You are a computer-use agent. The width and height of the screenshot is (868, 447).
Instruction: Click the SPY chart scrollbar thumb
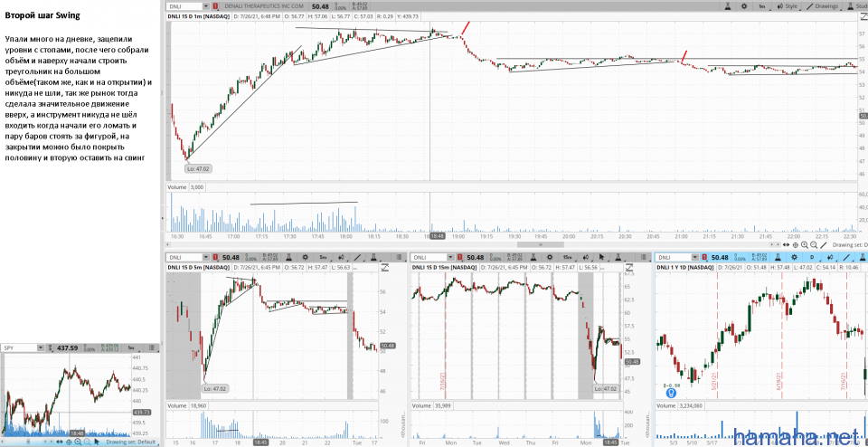click(x=28, y=442)
